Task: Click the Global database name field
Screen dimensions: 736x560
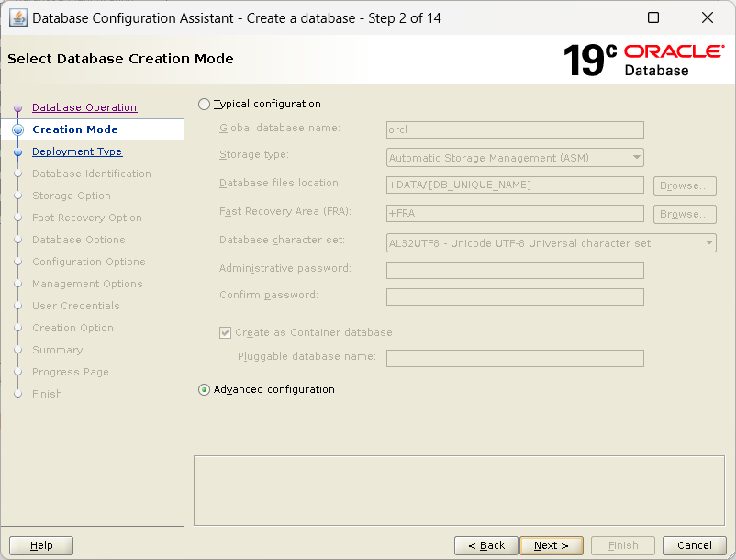Action: 515,129
